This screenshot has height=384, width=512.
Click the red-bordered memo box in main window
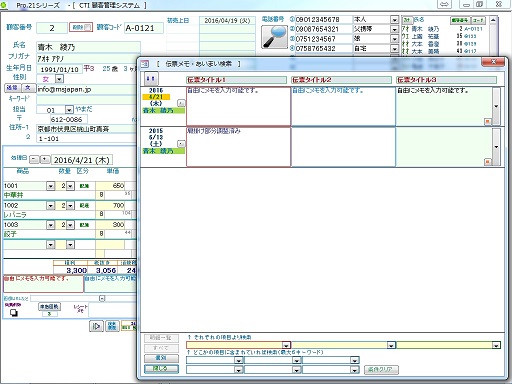click(x=43, y=284)
